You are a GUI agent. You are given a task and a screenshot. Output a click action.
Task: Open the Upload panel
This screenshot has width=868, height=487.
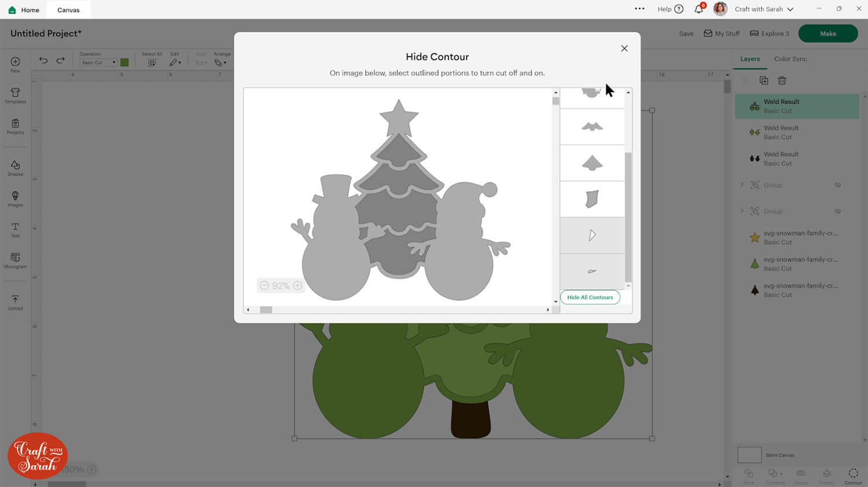[x=15, y=302]
